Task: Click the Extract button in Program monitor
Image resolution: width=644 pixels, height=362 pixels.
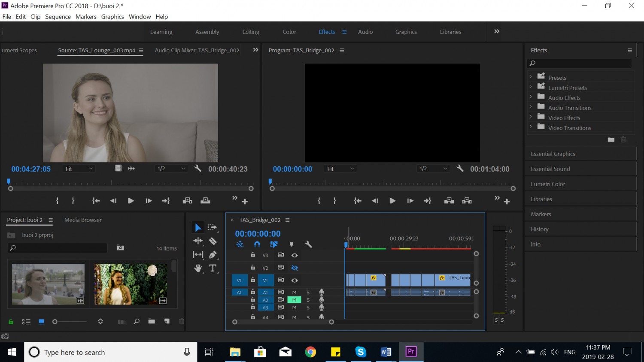Action: pos(467,201)
